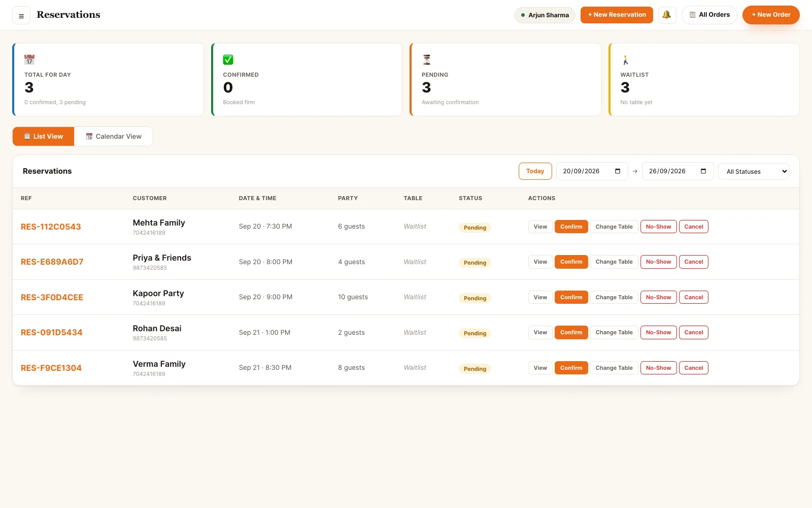Jump to Today filter
Viewport: 812px width, 508px height.
tap(535, 171)
